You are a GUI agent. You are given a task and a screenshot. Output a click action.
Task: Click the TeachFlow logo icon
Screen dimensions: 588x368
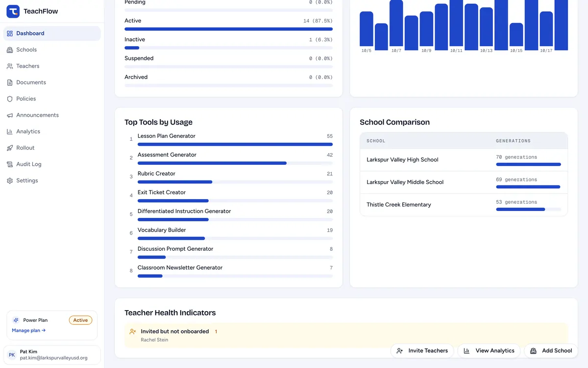pos(13,11)
